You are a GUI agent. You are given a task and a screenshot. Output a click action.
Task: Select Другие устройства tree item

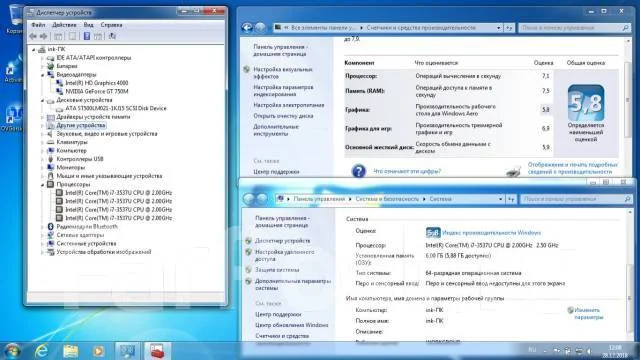point(81,125)
